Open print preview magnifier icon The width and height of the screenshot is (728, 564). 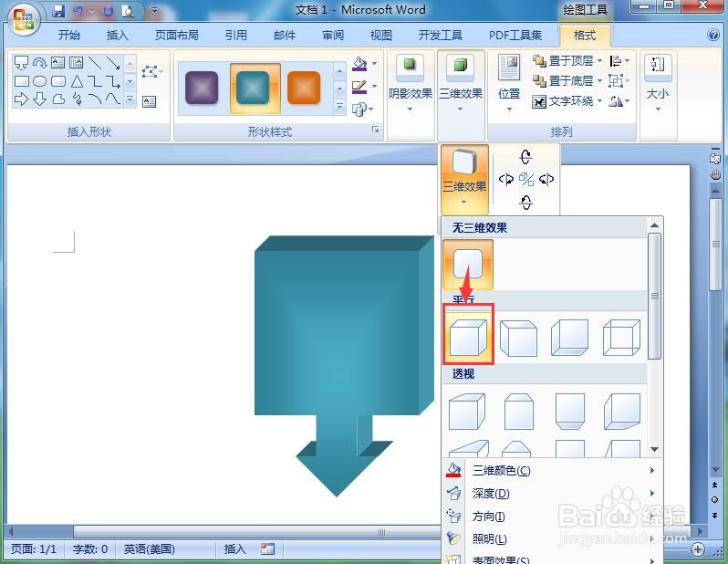click(x=128, y=11)
